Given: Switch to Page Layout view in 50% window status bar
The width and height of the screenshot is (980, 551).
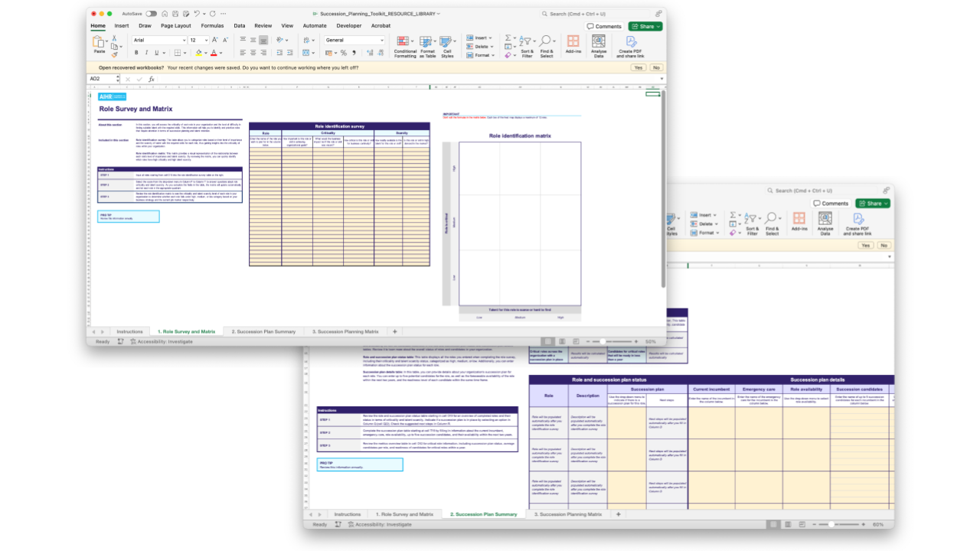Looking at the screenshot, I should coord(562,341).
